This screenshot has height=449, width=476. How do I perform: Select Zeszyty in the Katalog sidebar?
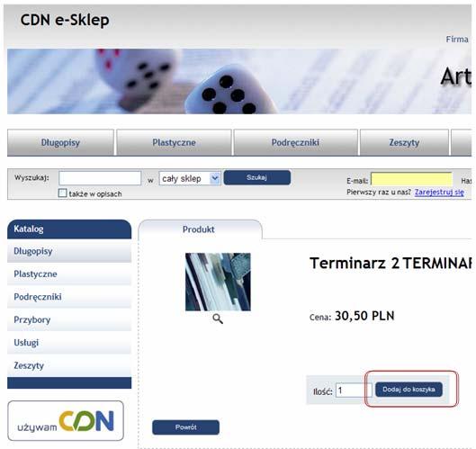pos(69,365)
